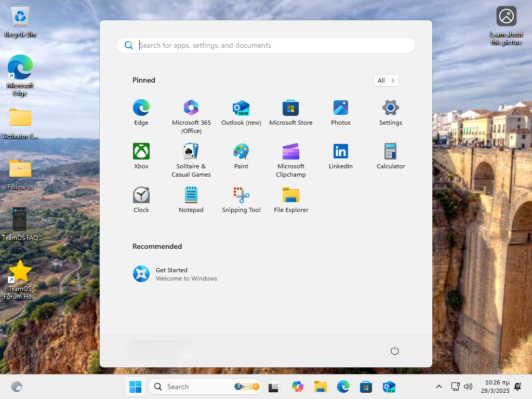Launch Copilot from the taskbar
This screenshot has height=399, width=532.
coord(298,387)
